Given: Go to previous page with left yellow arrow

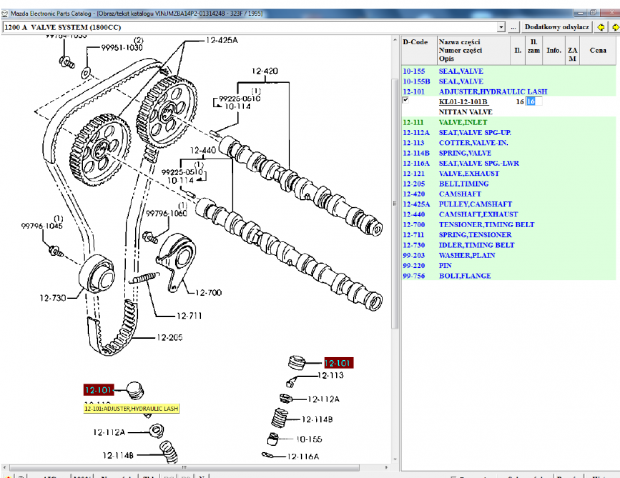Looking at the screenshot, I should [x=601, y=27].
